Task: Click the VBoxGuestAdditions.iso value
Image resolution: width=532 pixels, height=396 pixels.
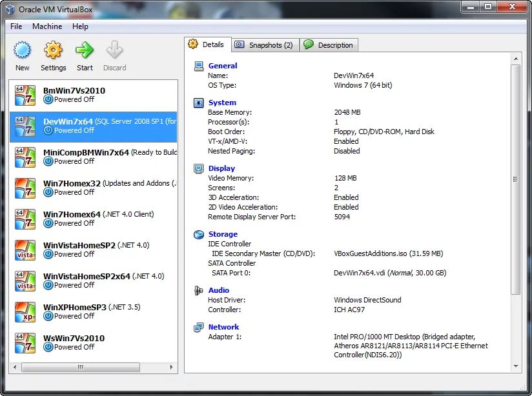Action: tap(388, 253)
